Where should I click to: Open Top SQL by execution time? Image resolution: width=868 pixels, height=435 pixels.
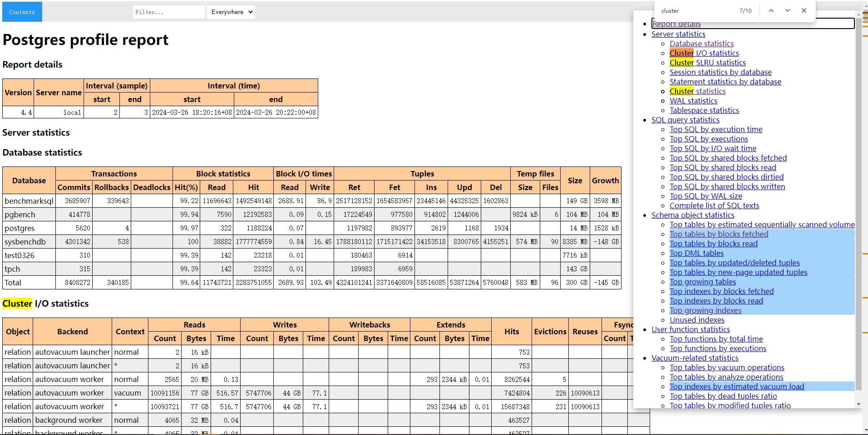pyautogui.click(x=716, y=129)
